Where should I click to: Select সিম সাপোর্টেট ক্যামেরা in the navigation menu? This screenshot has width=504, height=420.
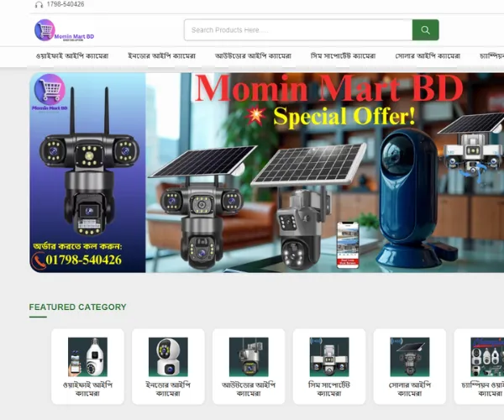(343, 56)
